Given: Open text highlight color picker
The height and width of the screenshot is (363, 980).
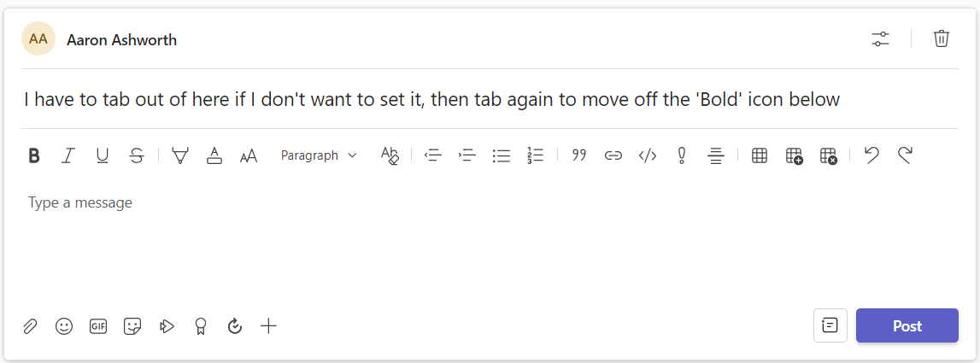Looking at the screenshot, I should coord(180,155).
